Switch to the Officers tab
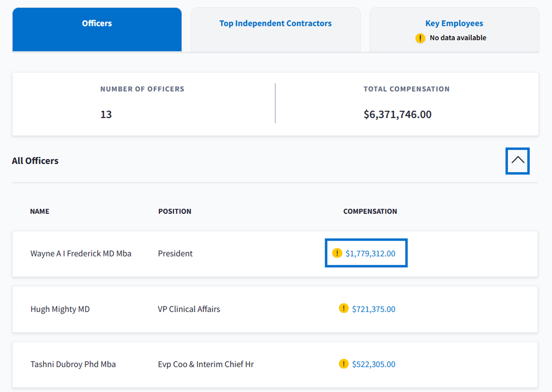Screen dimensions: 552x392 [x=97, y=23]
